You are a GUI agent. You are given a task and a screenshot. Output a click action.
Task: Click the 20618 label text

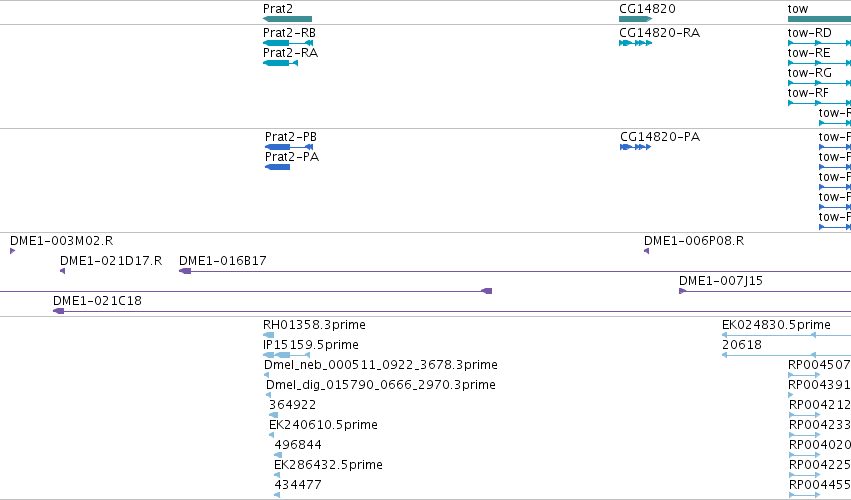point(742,345)
